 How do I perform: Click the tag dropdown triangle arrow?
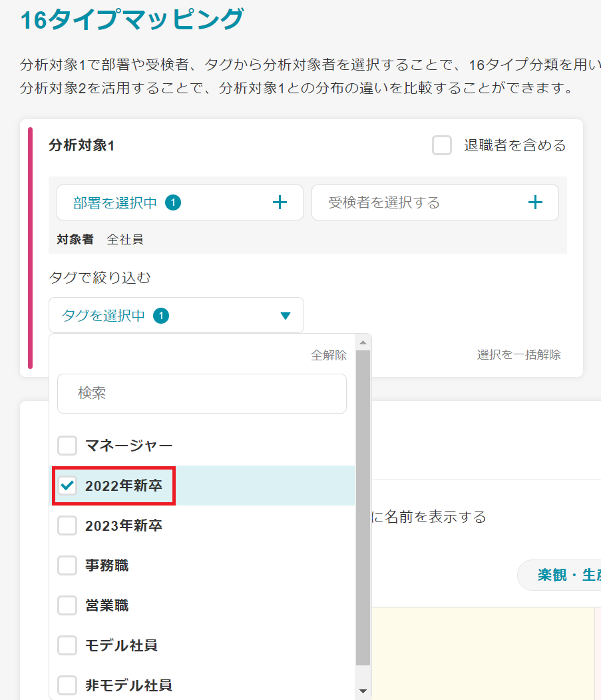[286, 316]
